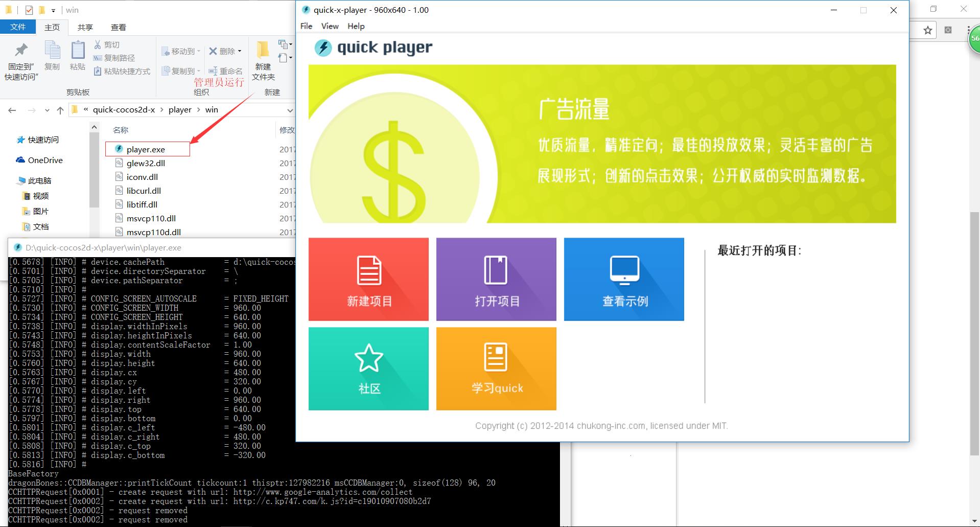
Task: Open OneDrive in the navigation pane
Action: pos(40,160)
